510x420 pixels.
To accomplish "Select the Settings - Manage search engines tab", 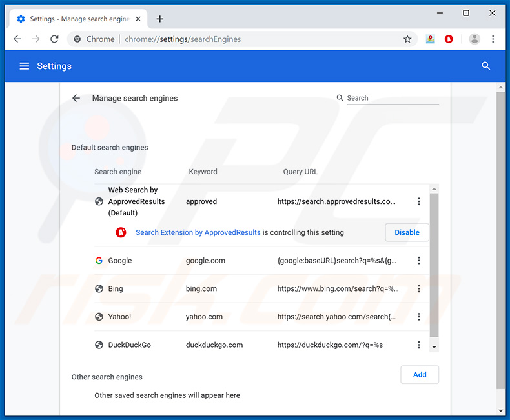I will (x=79, y=19).
